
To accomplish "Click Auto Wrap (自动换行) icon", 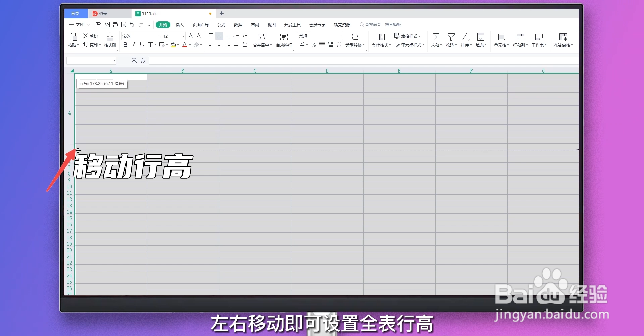I will click(284, 37).
